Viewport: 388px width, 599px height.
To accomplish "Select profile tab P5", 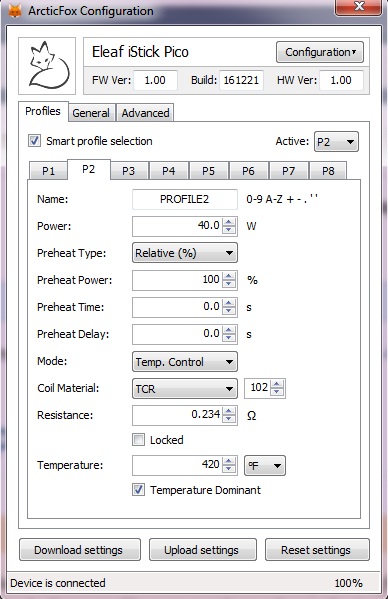I will click(x=209, y=170).
